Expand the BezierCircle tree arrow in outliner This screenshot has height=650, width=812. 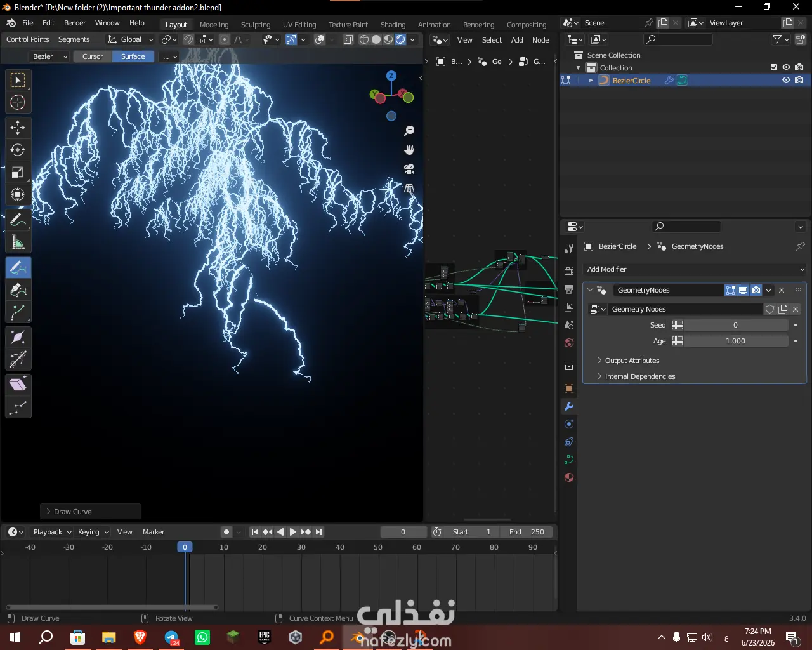(591, 81)
